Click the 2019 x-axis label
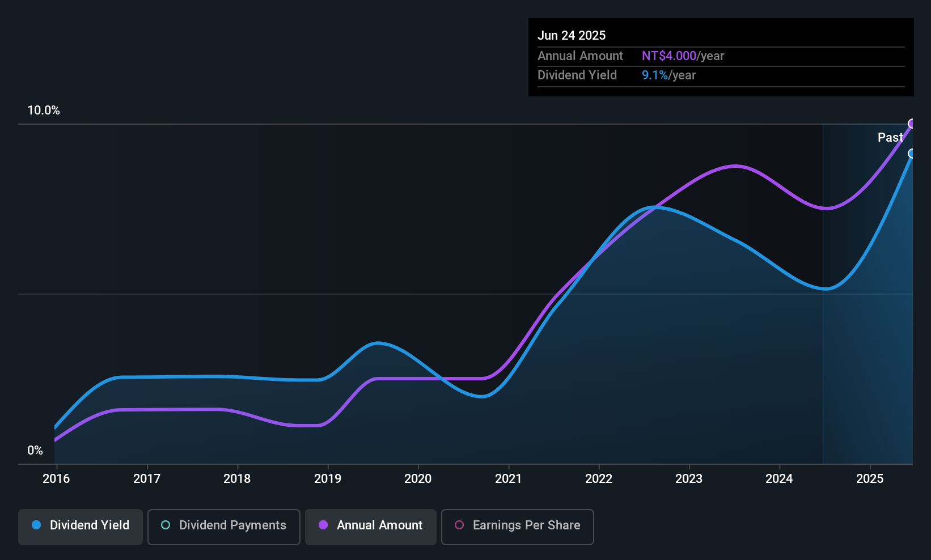This screenshot has height=560, width=931. pos(328,478)
